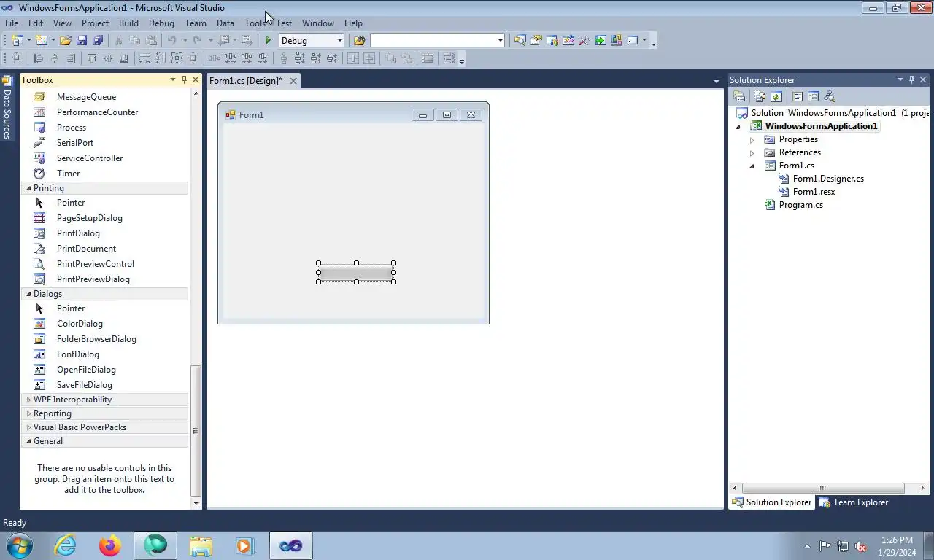This screenshot has height=560, width=934.
Task: Click the Make Same Size layout icon
Action: point(177,58)
